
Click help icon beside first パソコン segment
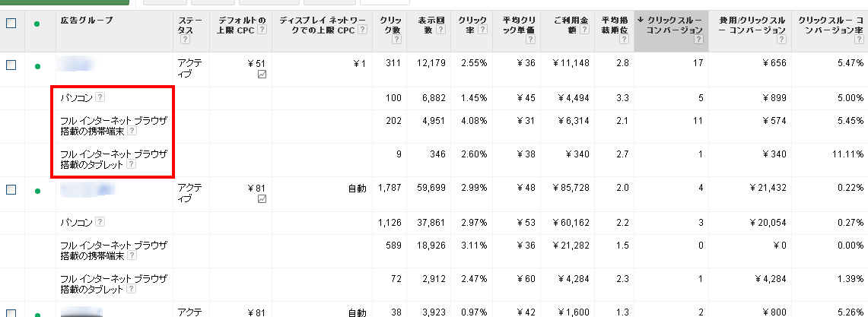tap(100, 97)
